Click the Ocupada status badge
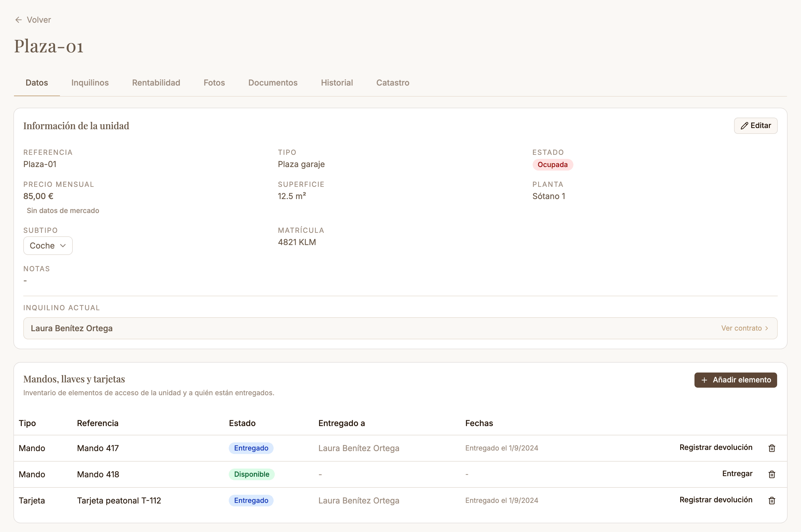The image size is (801, 532). coord(552,164)
